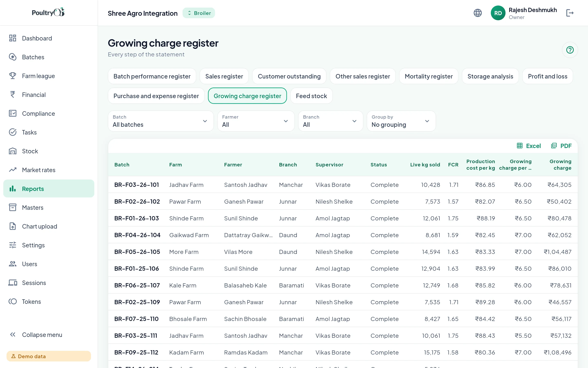The image size is (588, 368).
Task: Click the Batches sidebar icon
Action: click(x=13, y=57)
